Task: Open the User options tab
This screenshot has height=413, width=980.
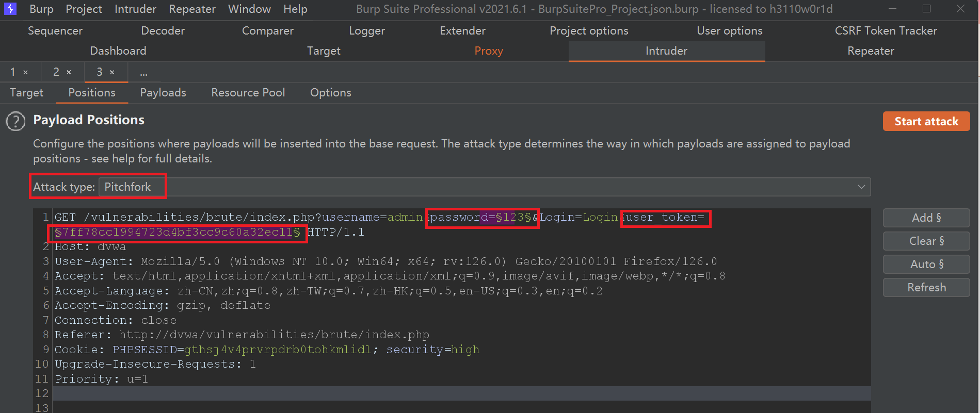Action: [x=730, y=31]
